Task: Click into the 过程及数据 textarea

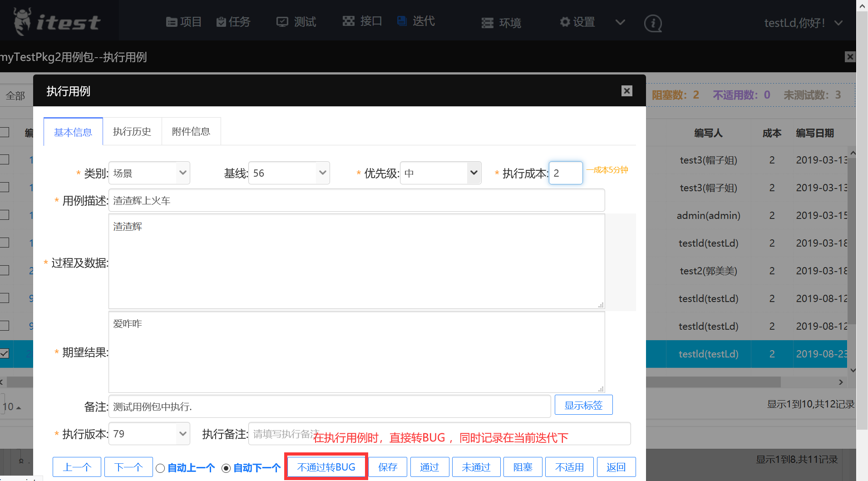Action: [357, 261]
